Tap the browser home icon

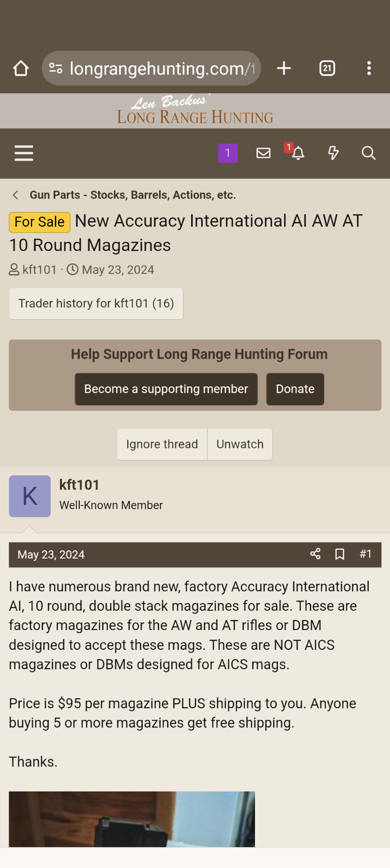click(21, 69)
